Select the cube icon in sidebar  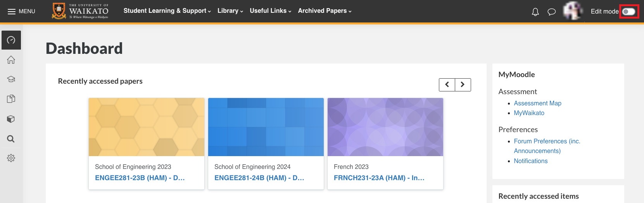coord(11,119)
